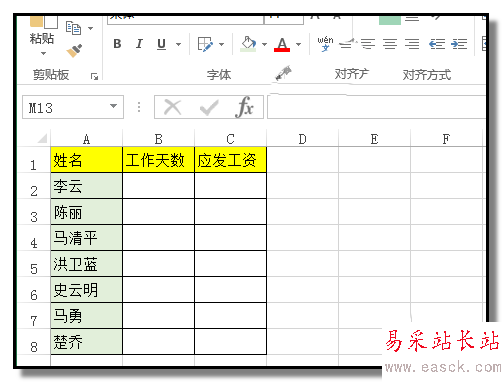Click the Copy icon
The width and height of the screenshot is (502, 382).
73,28
